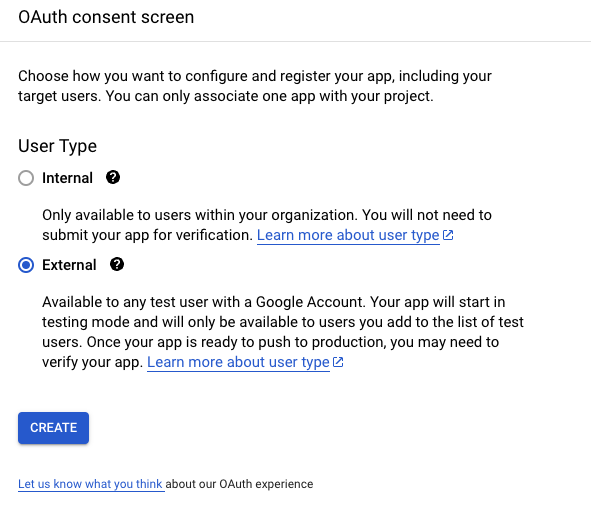Click the help icon beside Internal
This screenshot has width=591, height=514.
click(113, 177)
